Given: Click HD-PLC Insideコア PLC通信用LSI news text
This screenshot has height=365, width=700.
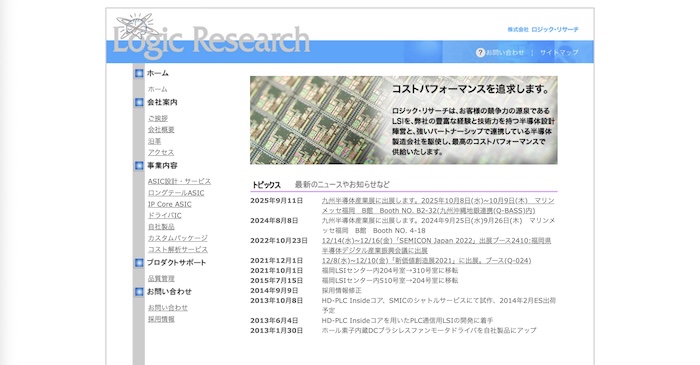Looking at the screenshot, I should click(x=407, y=321).
